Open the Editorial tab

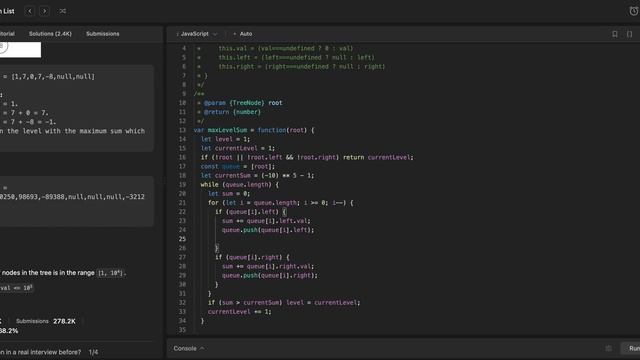pos(7,34)
